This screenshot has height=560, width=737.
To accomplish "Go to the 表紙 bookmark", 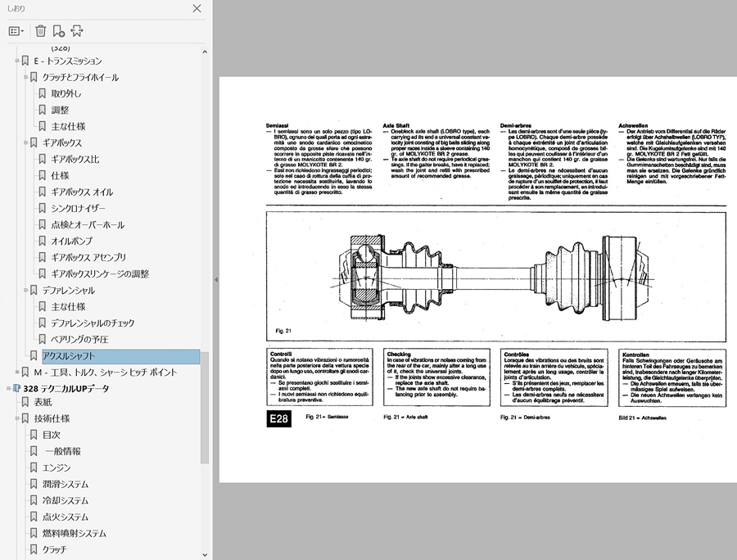I will 43,402.
